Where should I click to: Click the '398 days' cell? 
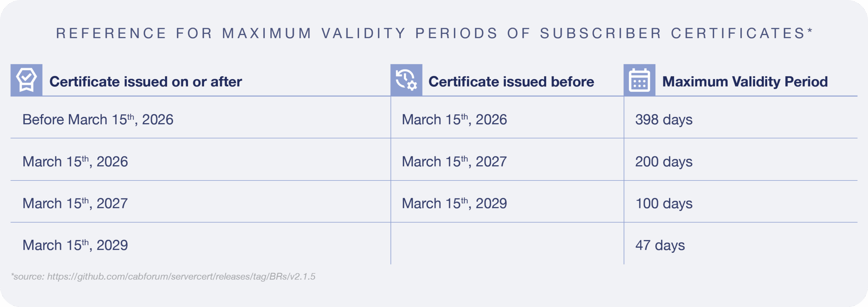(664, 120)
